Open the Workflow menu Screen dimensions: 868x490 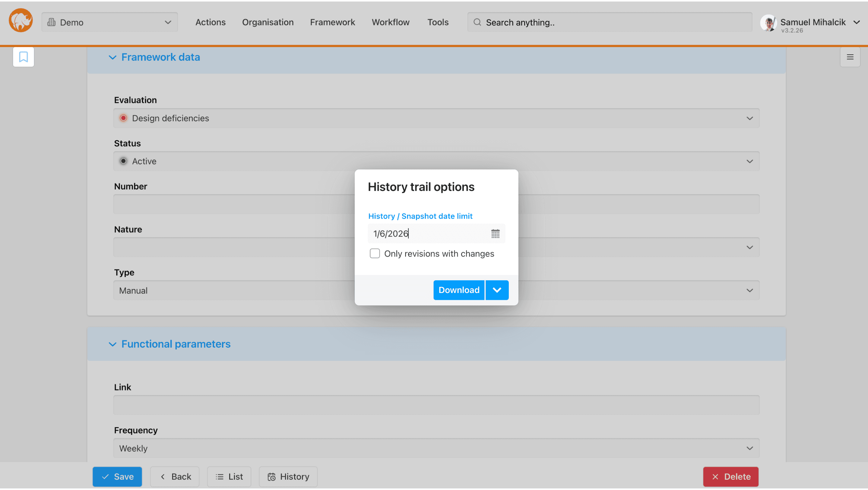pos(391,22)
